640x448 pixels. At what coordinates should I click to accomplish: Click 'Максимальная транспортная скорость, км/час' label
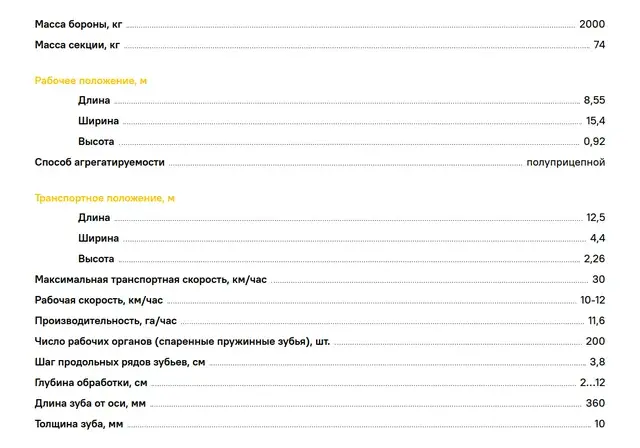tap(151, 279)
